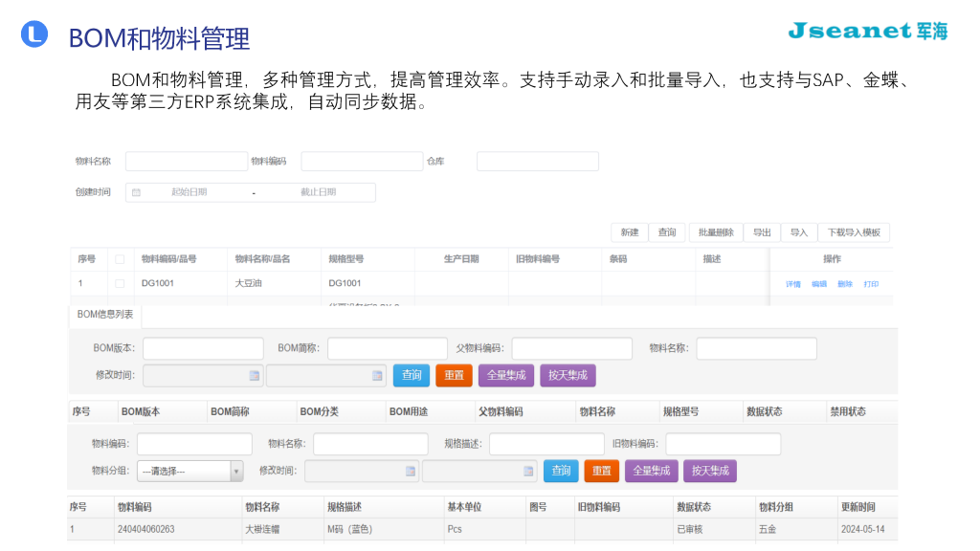Toggle the select-all checkbox in material table header
Viewport: 980px width, 551px height.
pos(118,259)
